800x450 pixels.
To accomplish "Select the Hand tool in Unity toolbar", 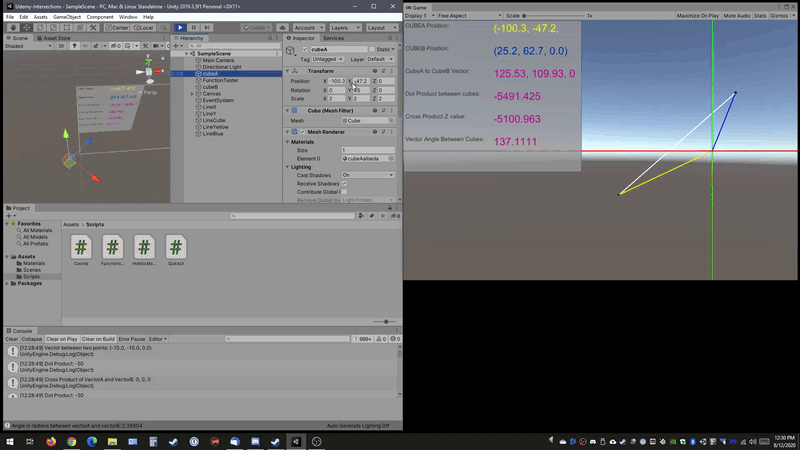I will click(x=13, y=28).
